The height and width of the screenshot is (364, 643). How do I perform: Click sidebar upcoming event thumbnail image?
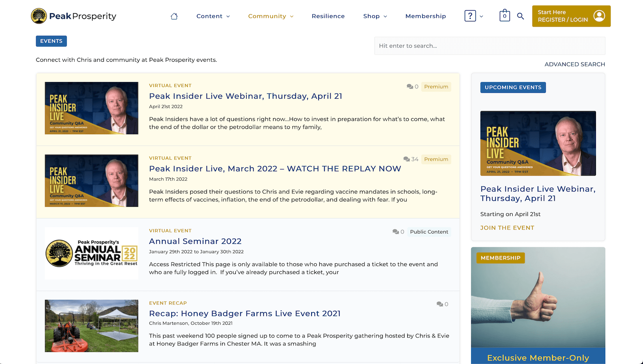click(x=538, y=143)
